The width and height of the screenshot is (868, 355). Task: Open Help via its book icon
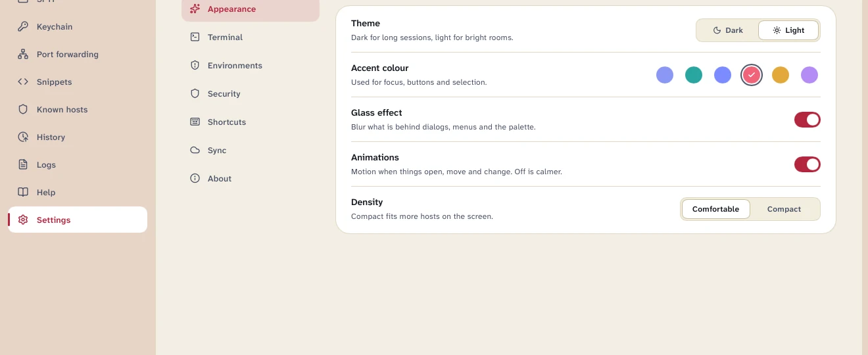click(23, 193)
